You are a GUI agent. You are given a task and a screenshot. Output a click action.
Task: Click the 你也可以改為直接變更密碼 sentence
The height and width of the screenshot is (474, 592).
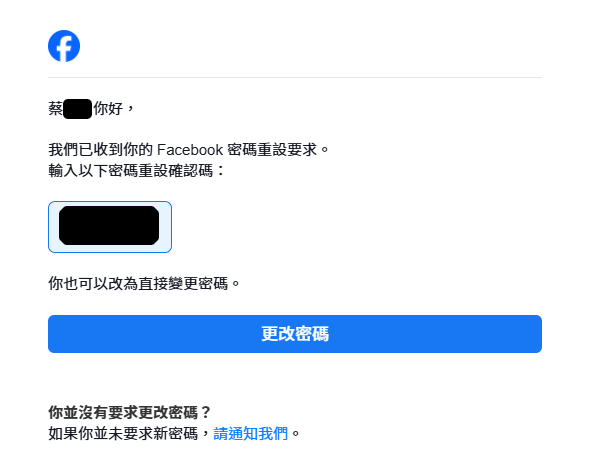coord(138,283)
